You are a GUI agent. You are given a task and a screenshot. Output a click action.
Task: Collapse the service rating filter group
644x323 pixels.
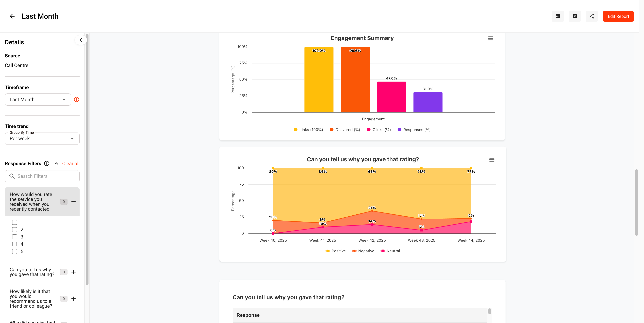[74, 202]
